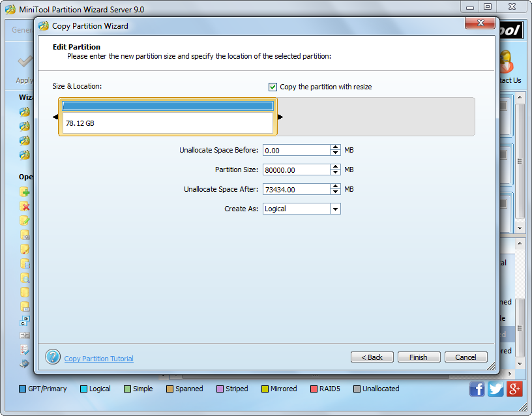Screen dimensions: 532x416
Task: Click the RAID5 legend red swatch
Action: coord(314,389)
